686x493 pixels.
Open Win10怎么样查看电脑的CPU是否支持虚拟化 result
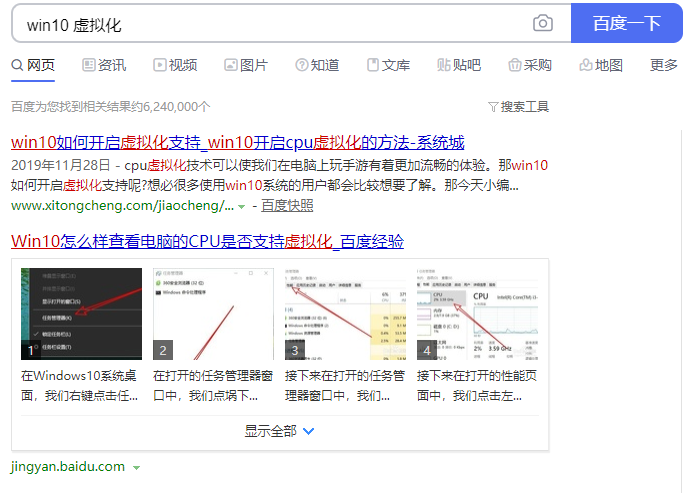[207, 241]
